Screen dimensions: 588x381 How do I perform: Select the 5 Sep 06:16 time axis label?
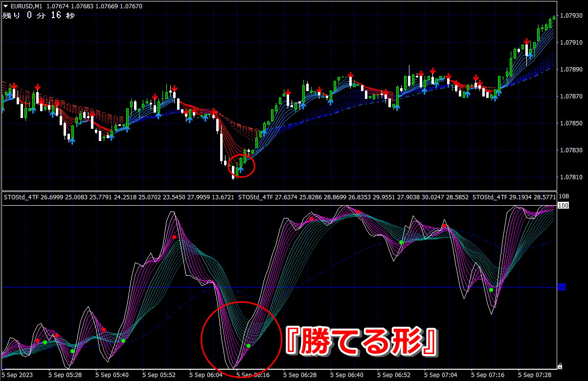(253, 375)
